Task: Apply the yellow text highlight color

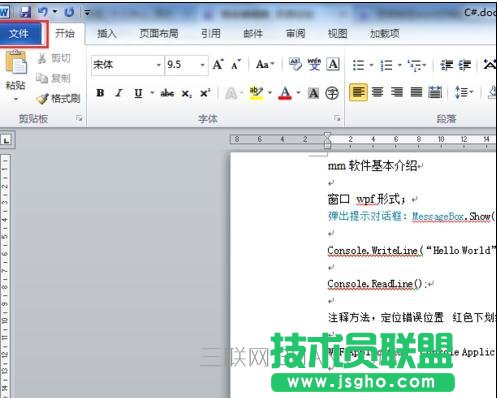Action: (257, 93)
